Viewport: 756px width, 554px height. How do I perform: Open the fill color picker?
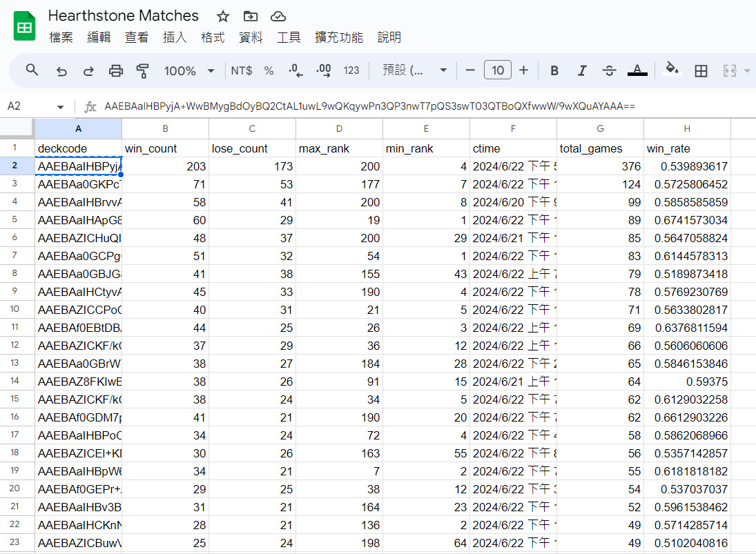671,70
